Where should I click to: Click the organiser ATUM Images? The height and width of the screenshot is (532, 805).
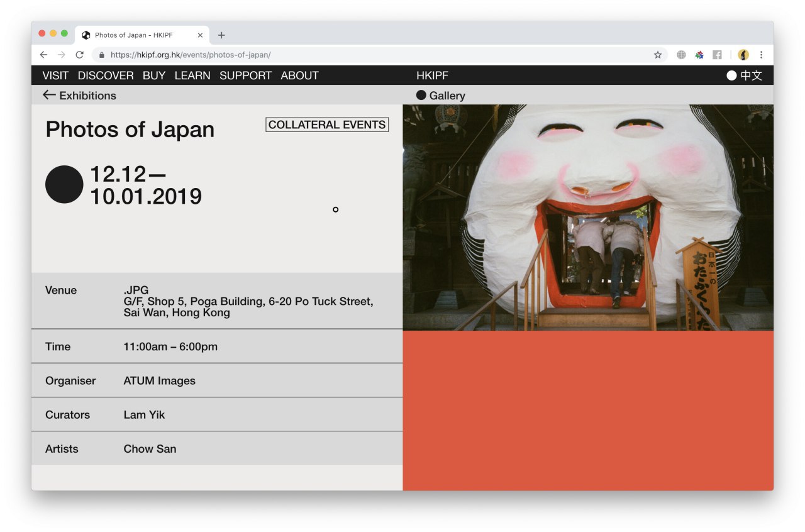pos(159,380)
